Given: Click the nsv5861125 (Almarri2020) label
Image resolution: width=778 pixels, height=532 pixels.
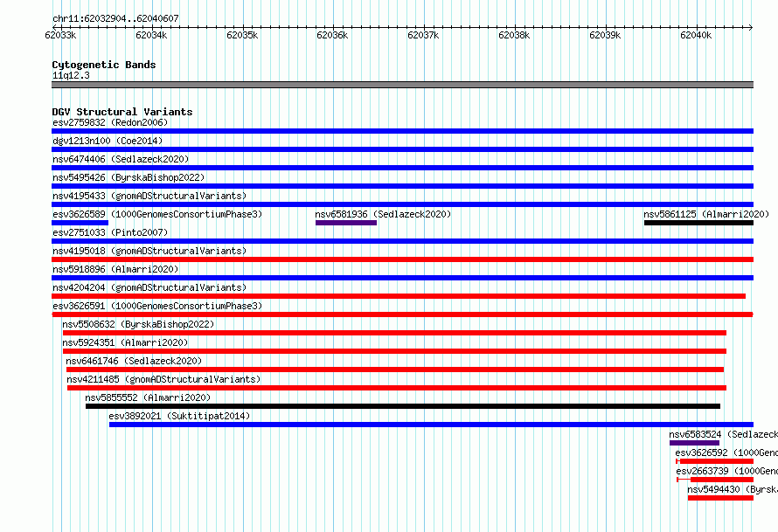Looking at the screenshot, I should coord(706,214).
